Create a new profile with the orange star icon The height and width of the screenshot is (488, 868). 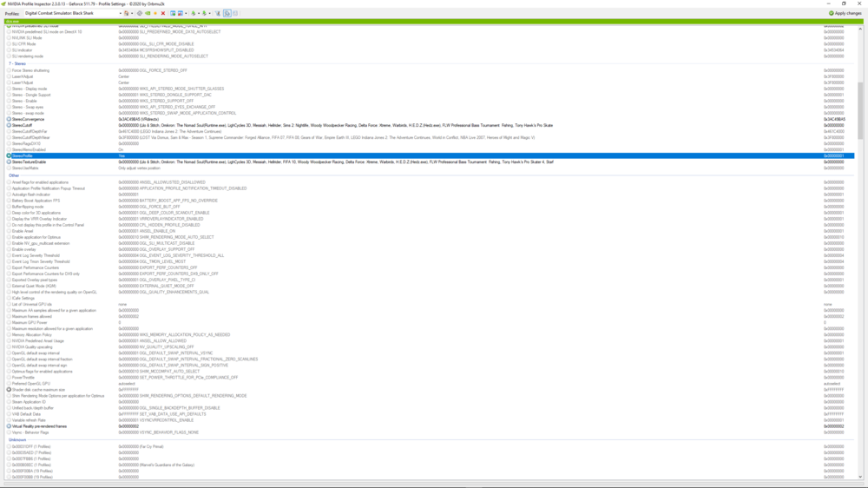[x=155, y=13]
